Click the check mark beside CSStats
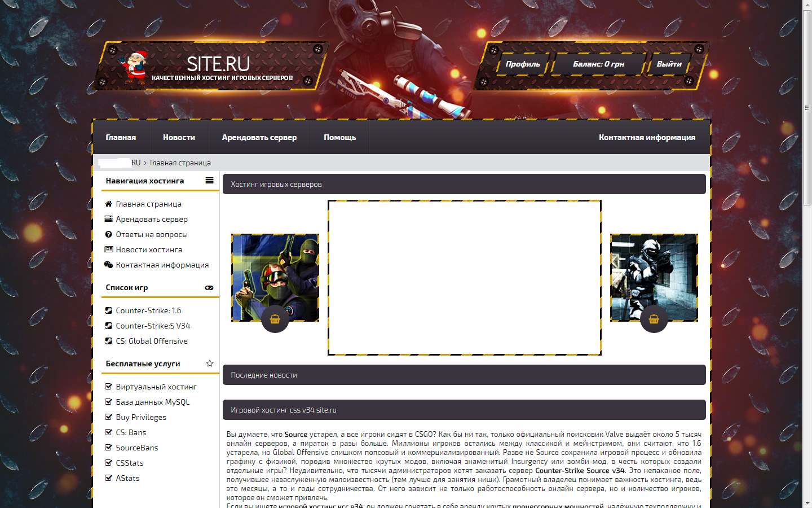Image resolution: width=812 pixels, height=508 pixels. (108, 463)
